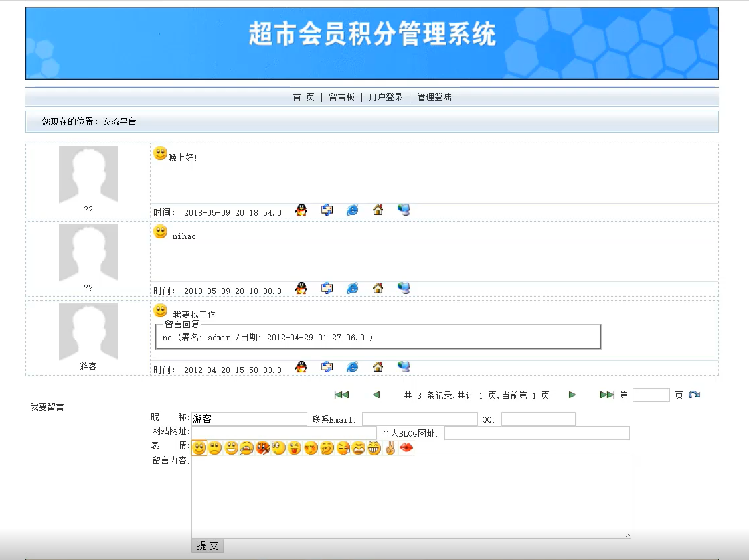The width and height of the screenshot is (749, 560).
Task: Click avatar of the nihao message poster
Action: [88, 253]
